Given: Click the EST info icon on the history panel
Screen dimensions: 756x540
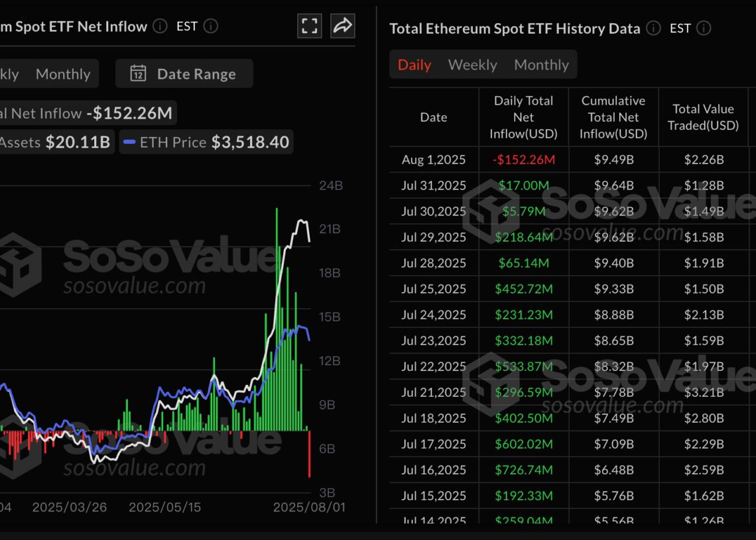Looking at the screenshot, I should tap(705, 28).
